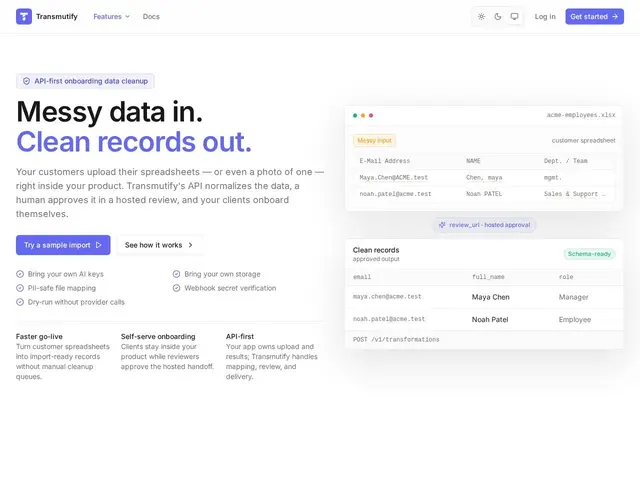
Task: Click the shield check icon in badge
Action: point(26,81)
